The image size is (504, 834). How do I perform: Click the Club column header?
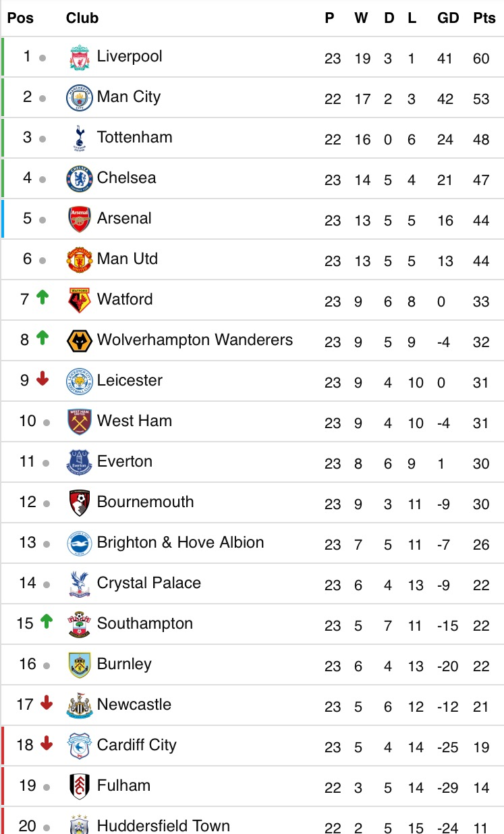coord(82,18)
